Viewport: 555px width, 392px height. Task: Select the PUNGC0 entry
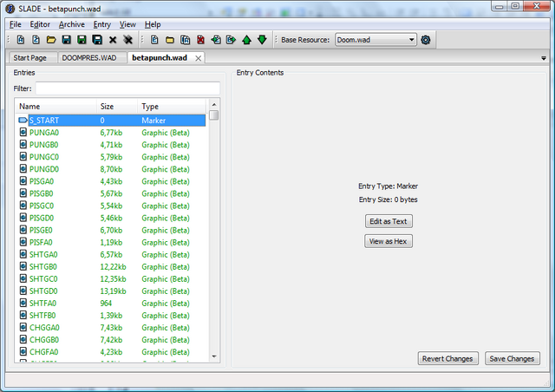click(x=110, y=157)
